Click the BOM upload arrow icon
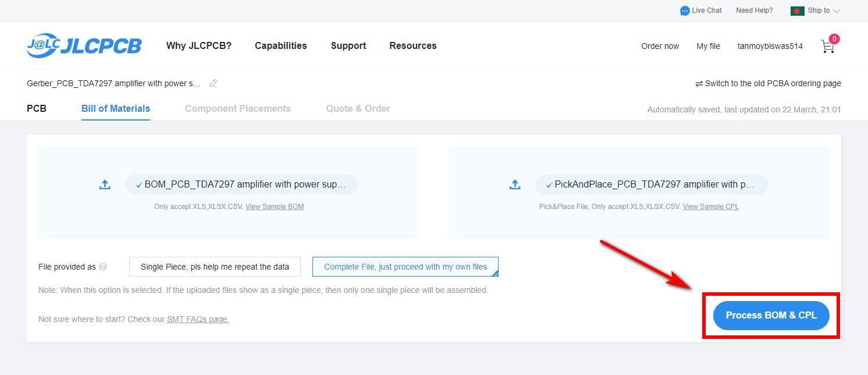Image resolution: width=868 pixels, height=375 pixels. tap(105, 185)
